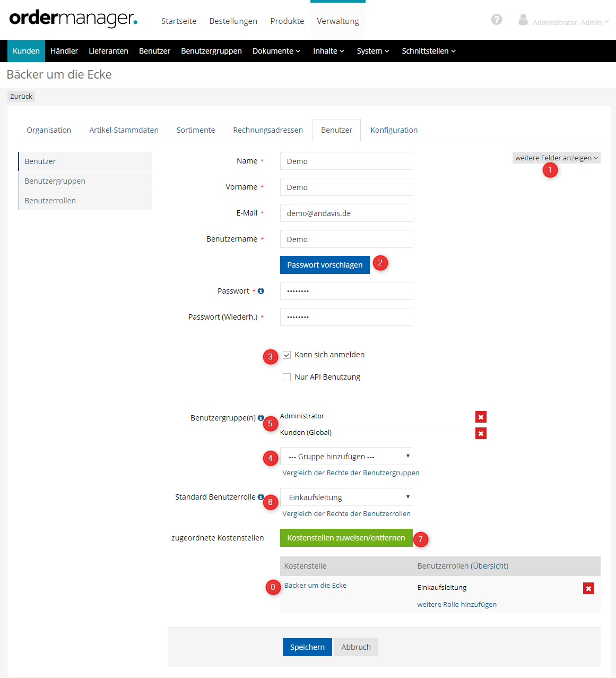This screenshot has height=678, width=616.
Task: Remove Kunden (Global) group with red X
Action: [x=481, y=434]
